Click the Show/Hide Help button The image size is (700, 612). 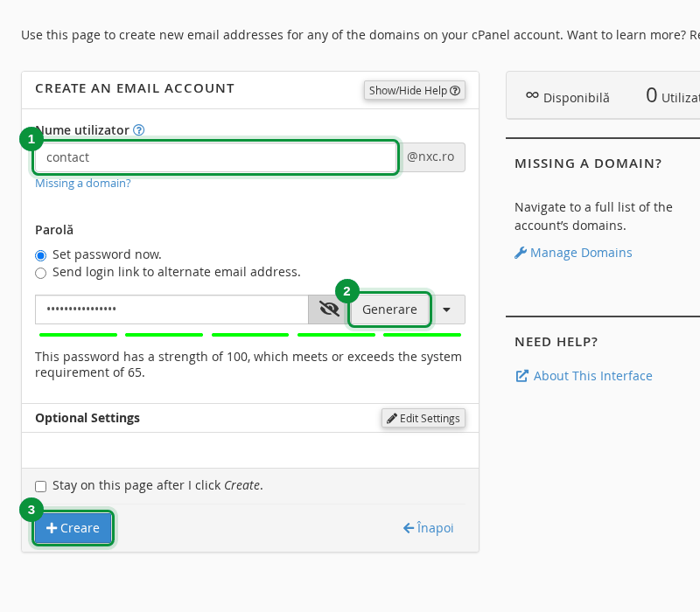pos(415,91)
